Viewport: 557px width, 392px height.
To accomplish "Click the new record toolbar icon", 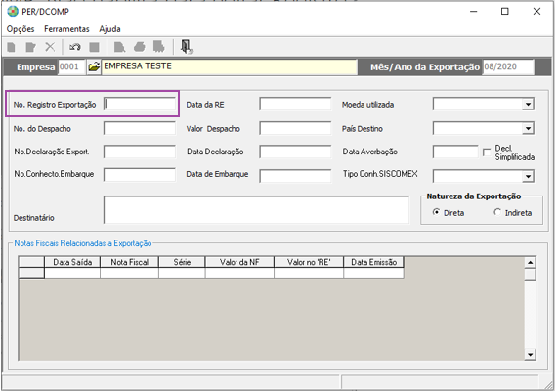I will [x=12, y=47].
